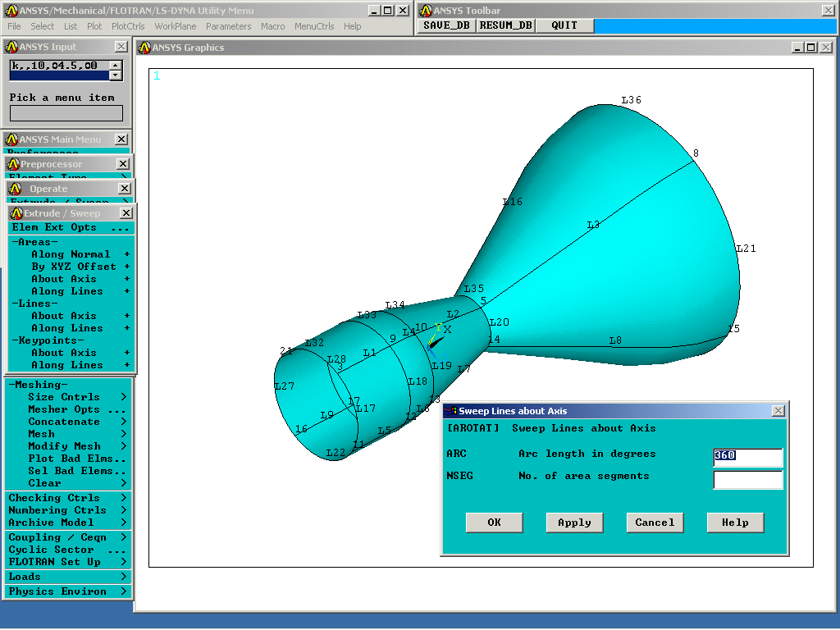This screenshot has height=630, width=840.
Task: Close the ANSYS Input window
Action: [x=121, y=47]
